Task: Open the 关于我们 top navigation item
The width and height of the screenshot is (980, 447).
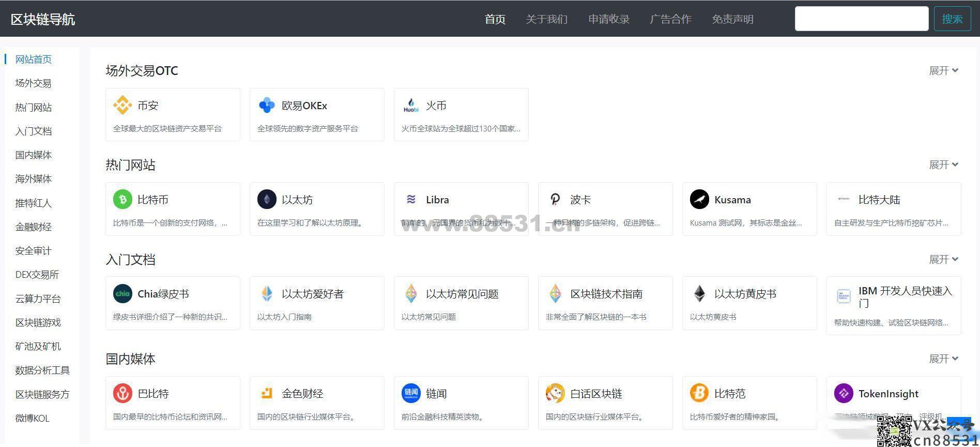Action: pyautogui.click(x=546, y=19)
